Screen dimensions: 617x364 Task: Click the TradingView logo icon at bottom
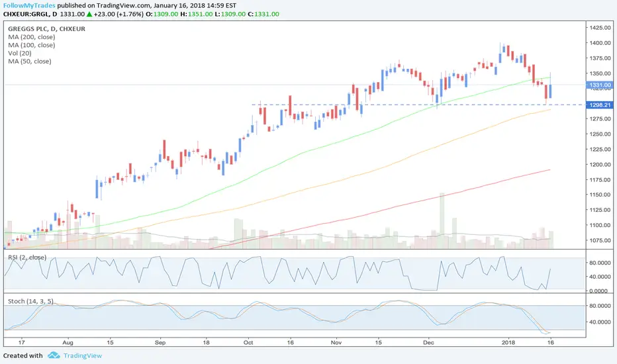54,355
